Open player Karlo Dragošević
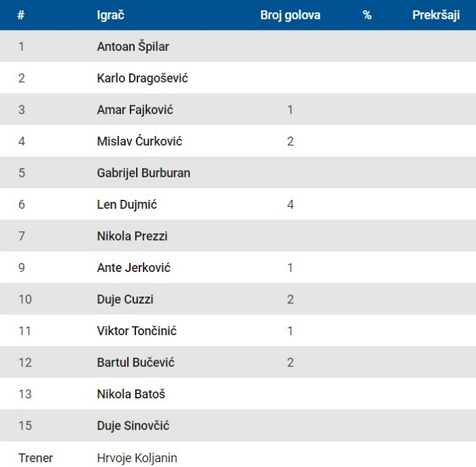This screenshot has height=467, width=476. click(142, 78)
